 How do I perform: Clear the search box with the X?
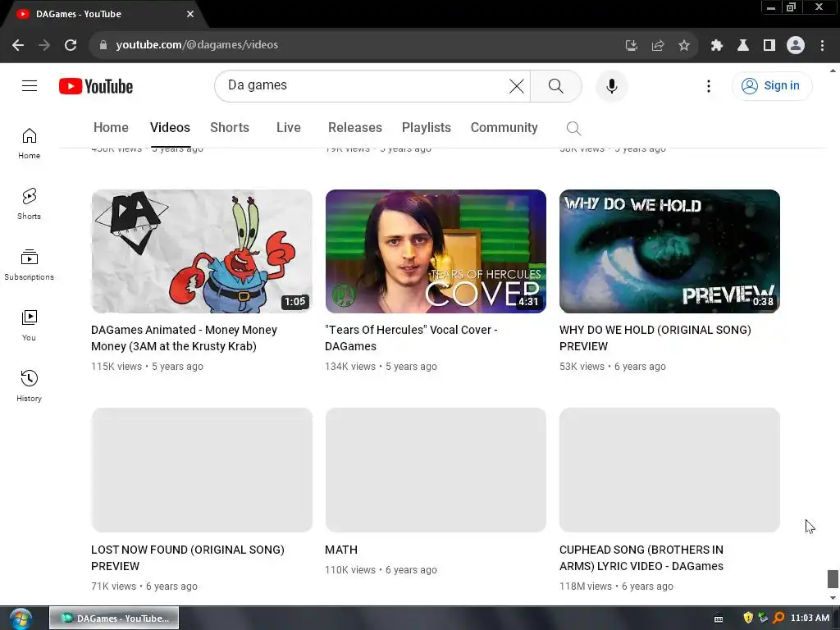click(517, 85)
